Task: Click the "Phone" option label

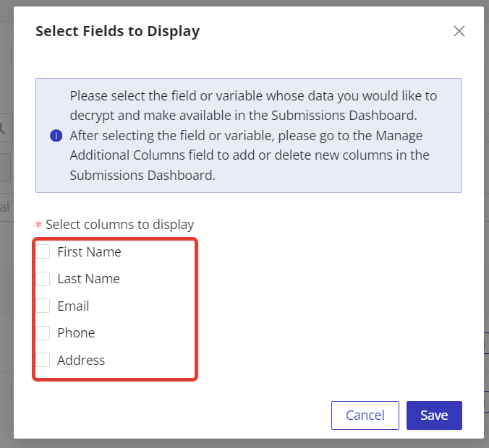Action: (x=76, y=333)
